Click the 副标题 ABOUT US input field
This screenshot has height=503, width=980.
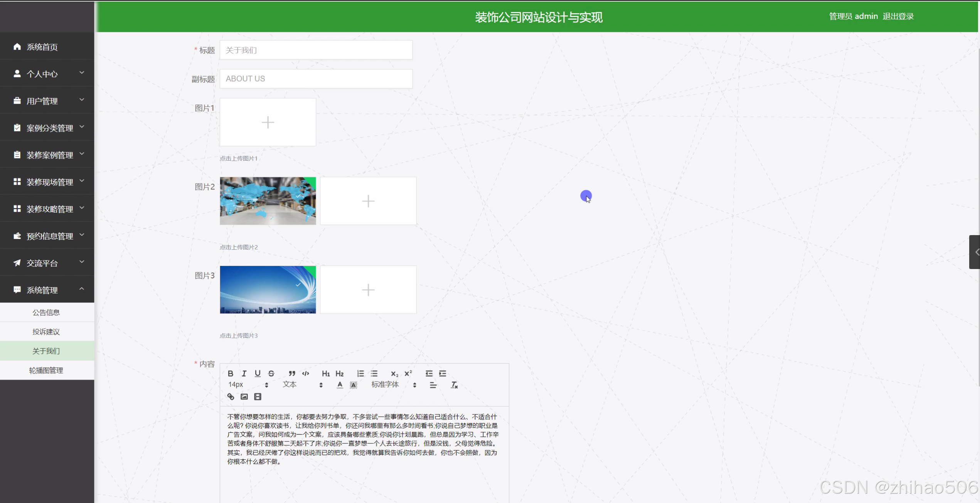316,79
